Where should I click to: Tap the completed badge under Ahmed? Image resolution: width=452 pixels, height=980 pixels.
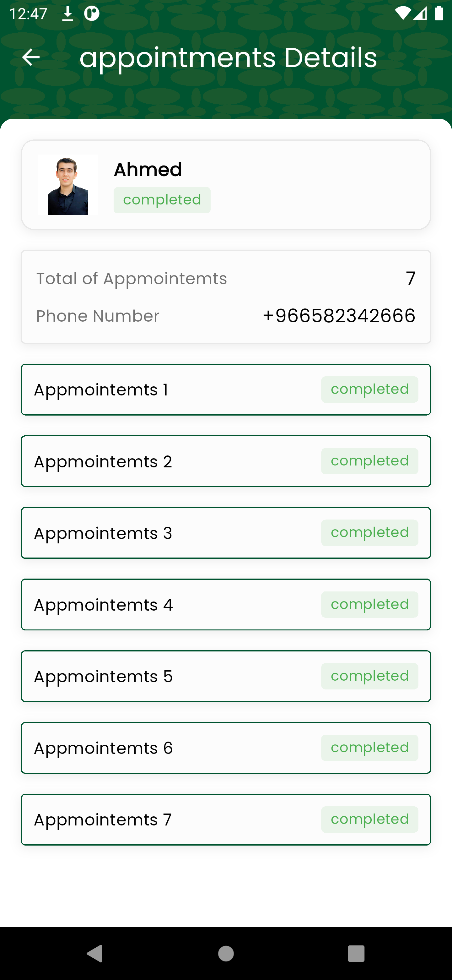point(162,200)
